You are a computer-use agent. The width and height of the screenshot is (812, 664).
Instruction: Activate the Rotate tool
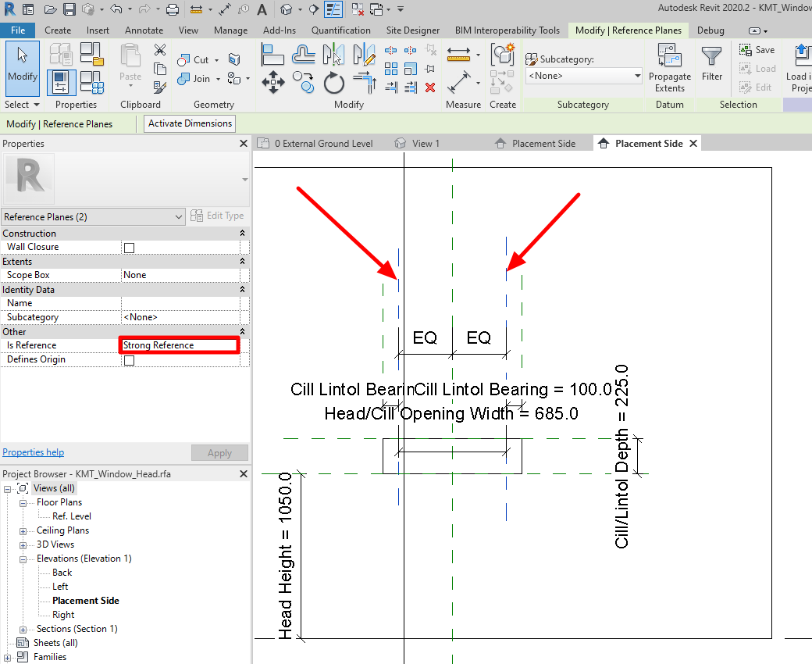[x=333, y=83]
